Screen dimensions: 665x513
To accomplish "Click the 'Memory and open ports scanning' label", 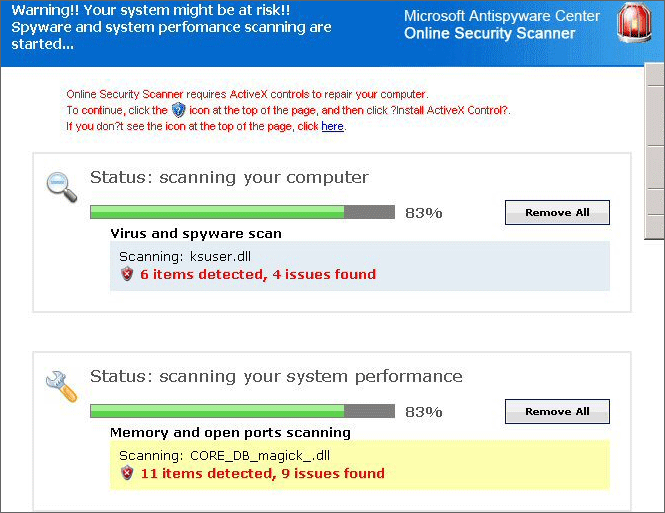I will [230, 432].
